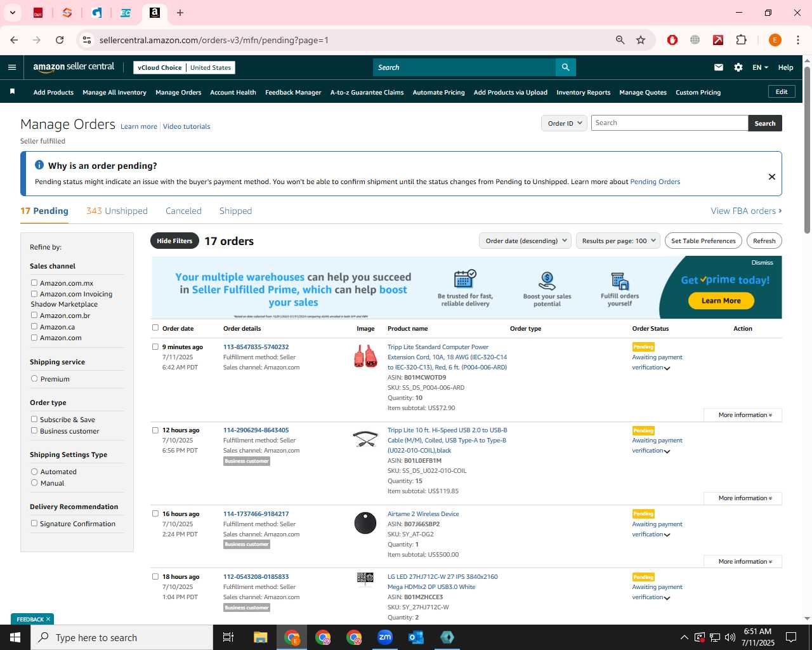Screen dimensions: 812x650
Task: Click the site information icon in address bar
Action: pyautogui.click(x=87, y=40)
